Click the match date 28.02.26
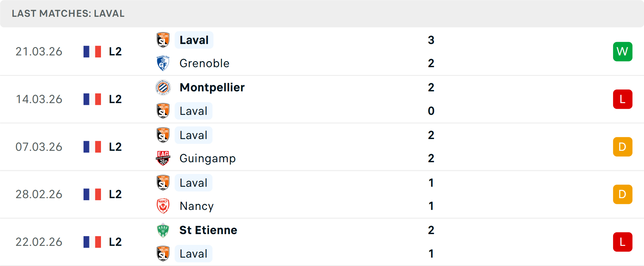The width and height of the screenshot is (644, 266). [x=39, y=194]
